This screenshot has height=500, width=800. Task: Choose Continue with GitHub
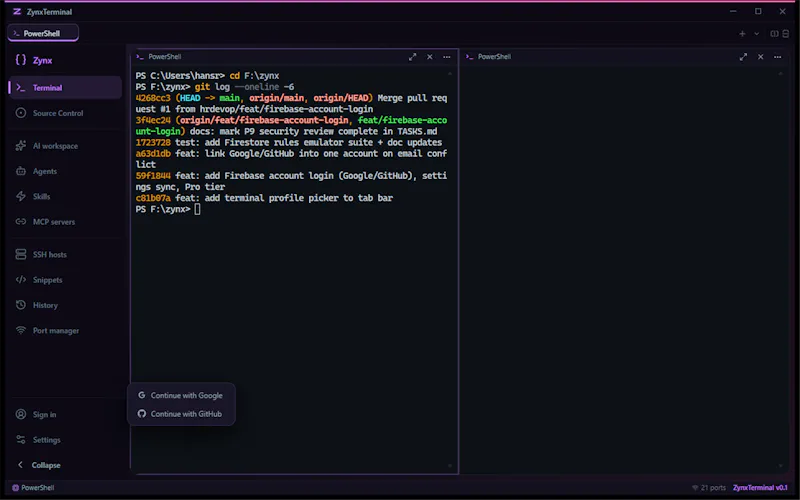pos(181,414)
